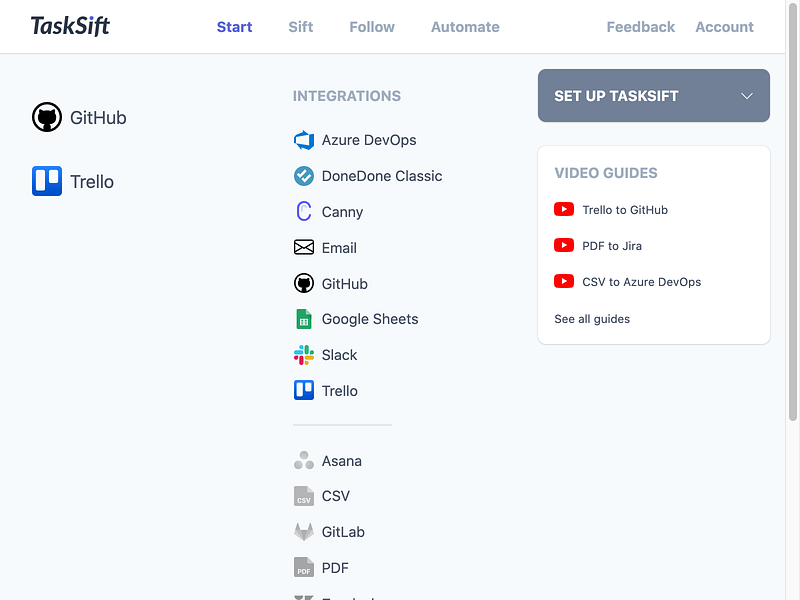Click the GitHub icon in Integrations list
This screenshot has width=800, height=600.
pyautogui.click(x=304, y=283)
